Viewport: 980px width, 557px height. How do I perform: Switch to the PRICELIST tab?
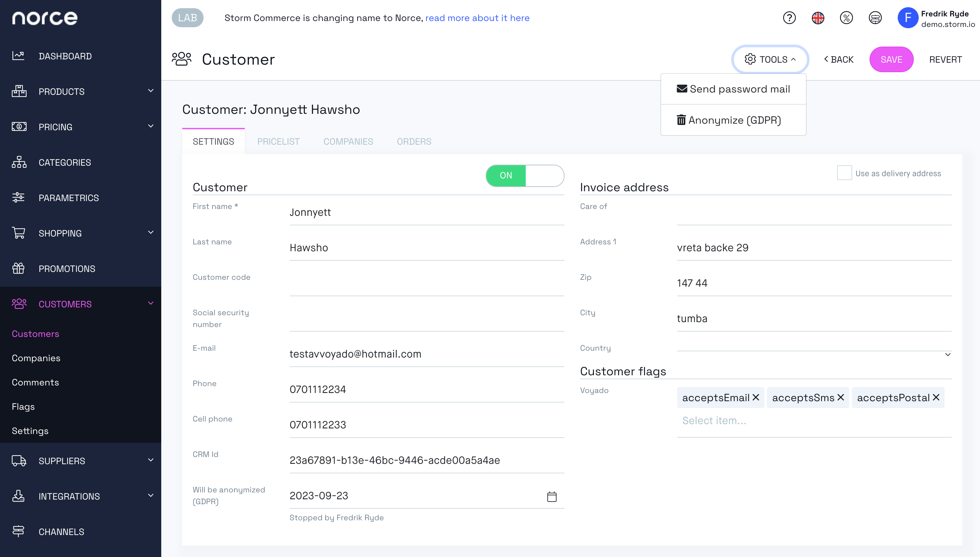(x=278, y=141)
